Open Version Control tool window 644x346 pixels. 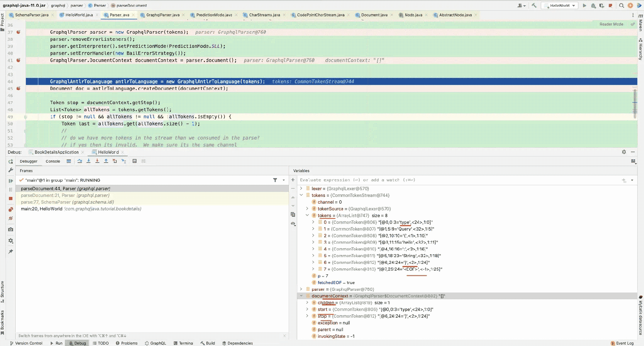click(26, 343)
